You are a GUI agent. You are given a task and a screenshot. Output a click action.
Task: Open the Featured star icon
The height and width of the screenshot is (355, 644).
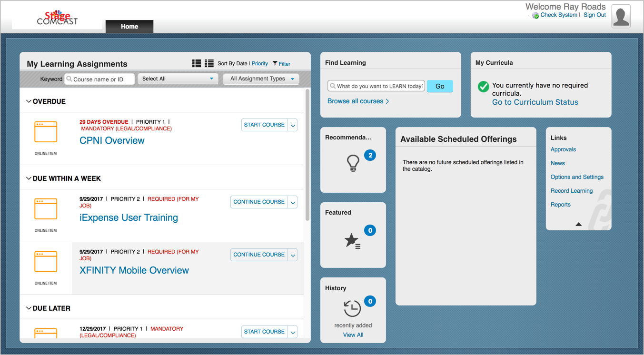pos(353,241)
